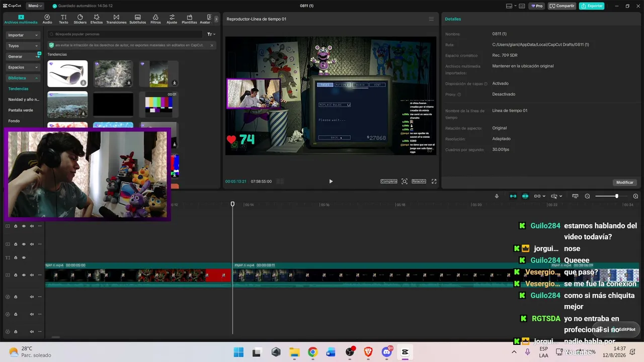Expand the Generar section

click(x=23, y=56)
